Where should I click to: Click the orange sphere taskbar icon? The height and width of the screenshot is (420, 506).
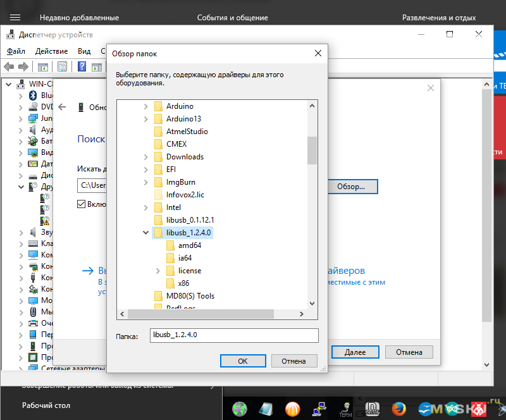(293, 409)
